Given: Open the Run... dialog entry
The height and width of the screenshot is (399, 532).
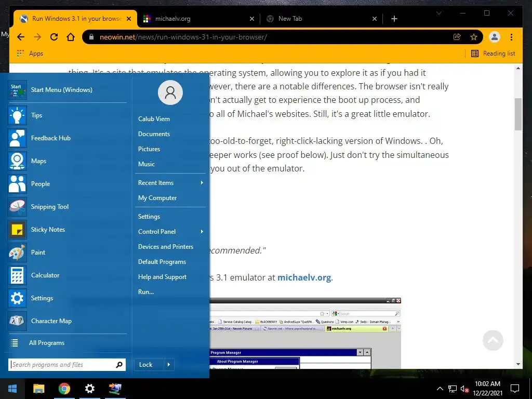Looking at the screenshot, I should point(146,292).
